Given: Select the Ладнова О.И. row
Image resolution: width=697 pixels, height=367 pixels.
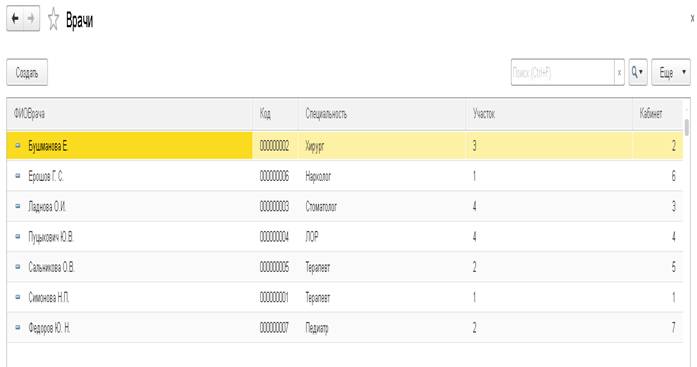Looking at the screenshot, I should point(344,207).
